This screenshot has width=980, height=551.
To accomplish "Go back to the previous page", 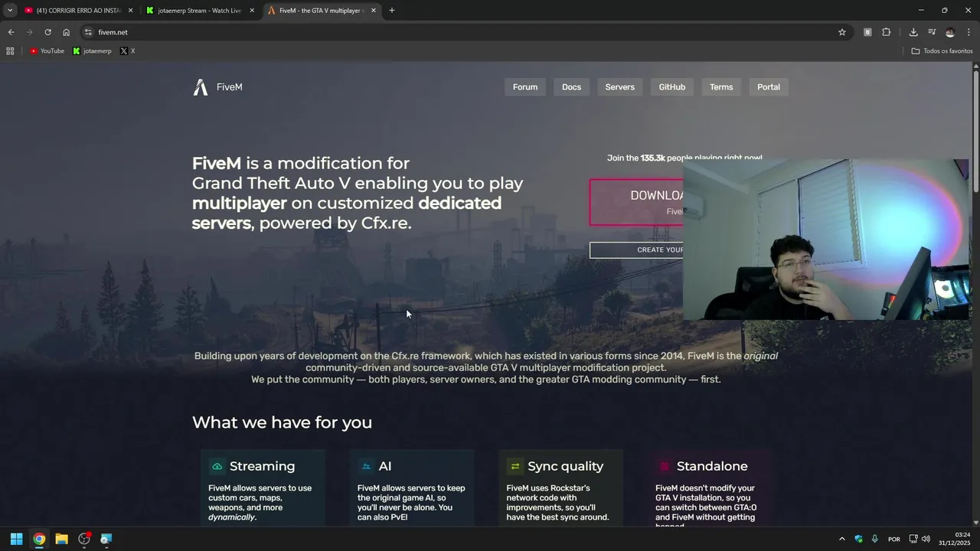I will [x=11, y=32].
